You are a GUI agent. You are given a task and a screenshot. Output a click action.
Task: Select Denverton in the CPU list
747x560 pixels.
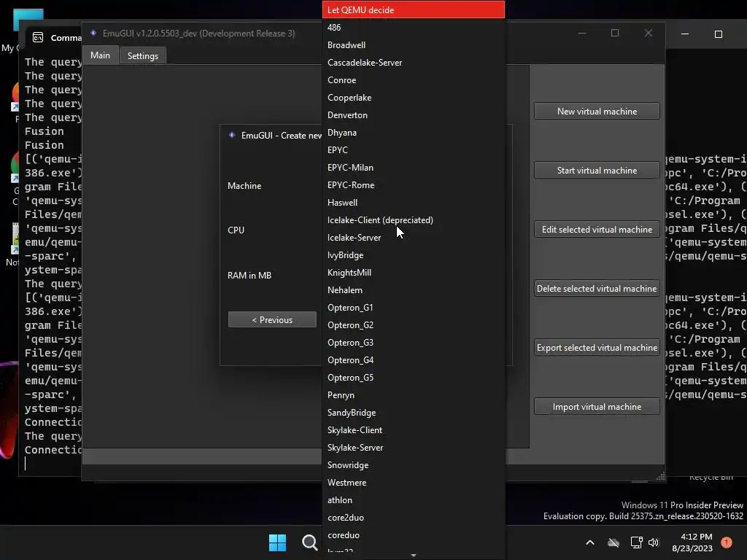pos(413,115)
